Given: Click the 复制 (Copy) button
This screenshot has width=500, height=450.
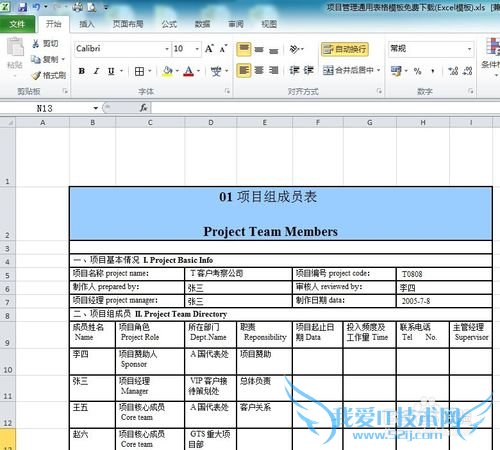Looking at the screenshot, I should (x=45, y=60).
